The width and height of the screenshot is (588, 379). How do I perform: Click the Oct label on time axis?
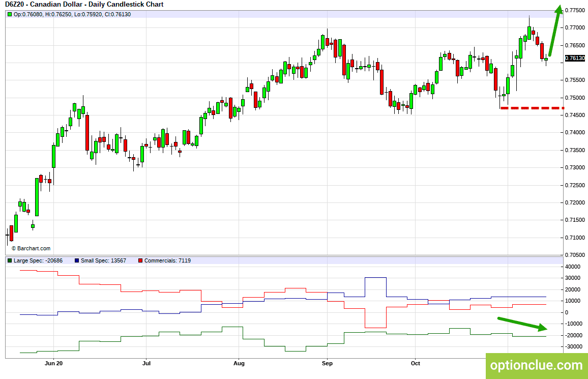tap(415, 363)
